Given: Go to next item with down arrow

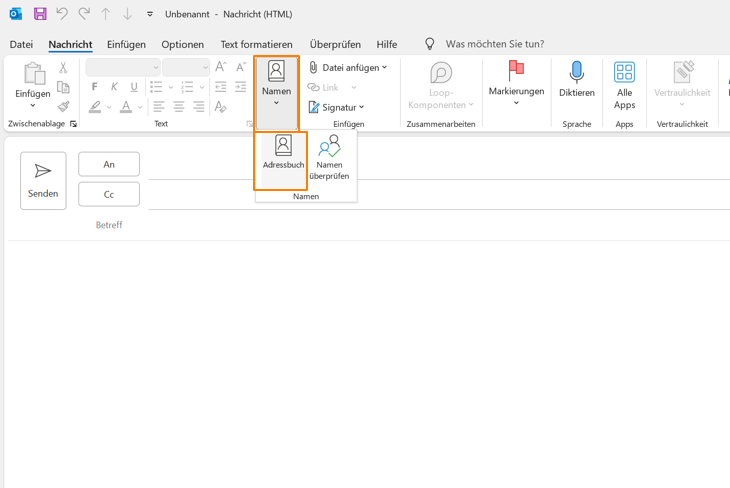Looking at the screenshot, I should 127,14.
